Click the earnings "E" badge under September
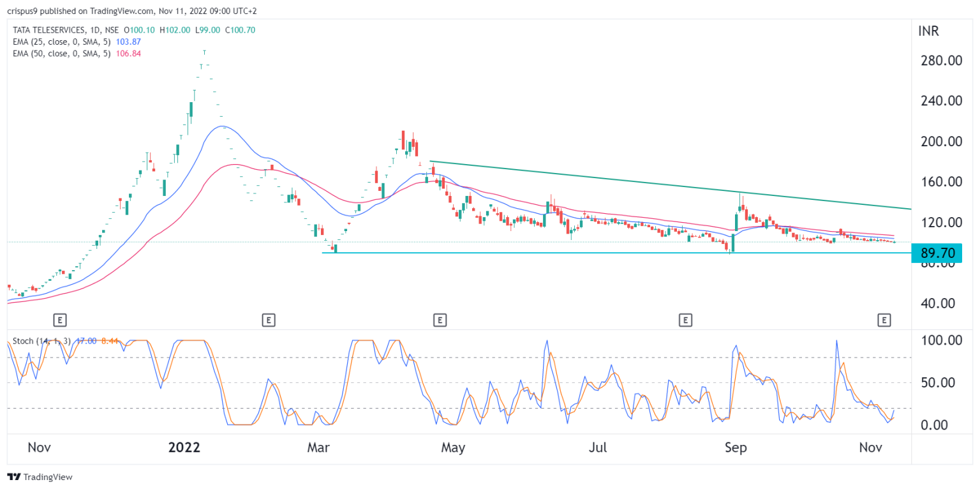 [x=685, y=320]
